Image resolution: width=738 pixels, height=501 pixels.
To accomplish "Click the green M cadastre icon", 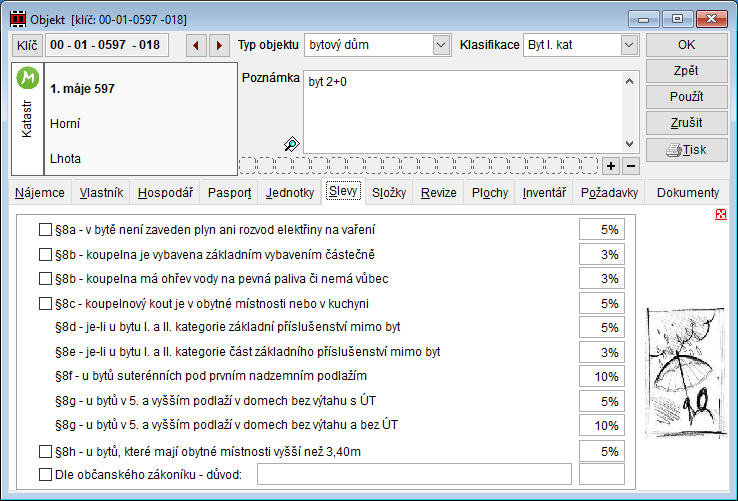I will pyautogui.click(x=28, y=76).
